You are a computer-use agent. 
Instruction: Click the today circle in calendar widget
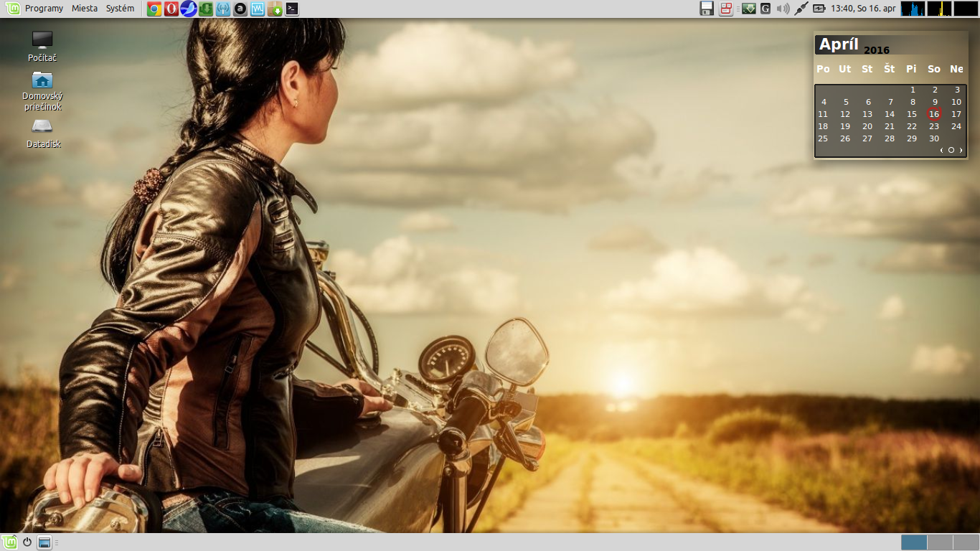[x=951, y=150]
